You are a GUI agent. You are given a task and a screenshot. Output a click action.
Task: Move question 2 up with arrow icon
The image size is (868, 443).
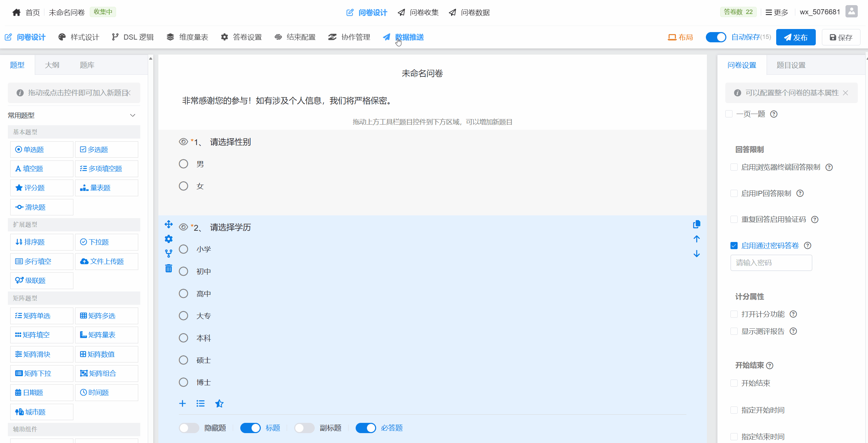coord(697,239)
